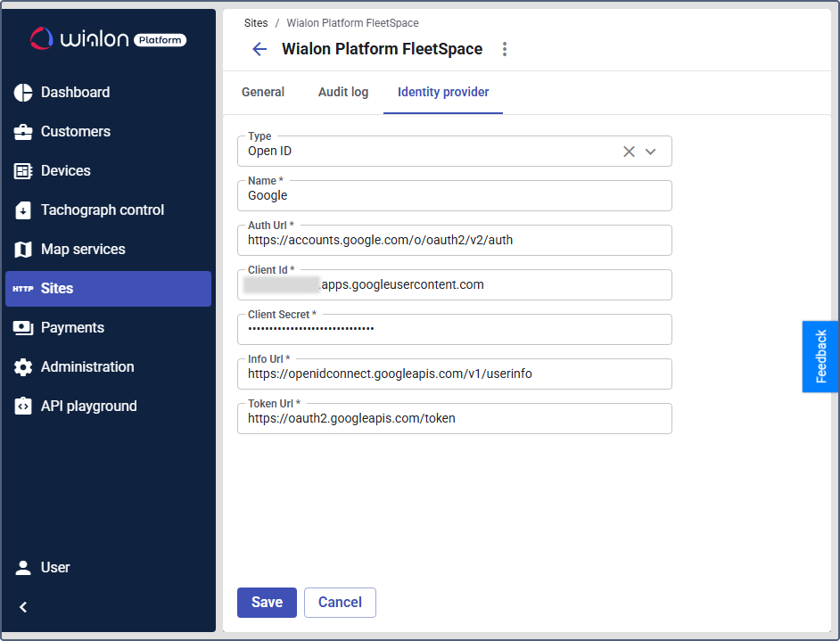Open Customers via the briefcase icon

(23, 132)
